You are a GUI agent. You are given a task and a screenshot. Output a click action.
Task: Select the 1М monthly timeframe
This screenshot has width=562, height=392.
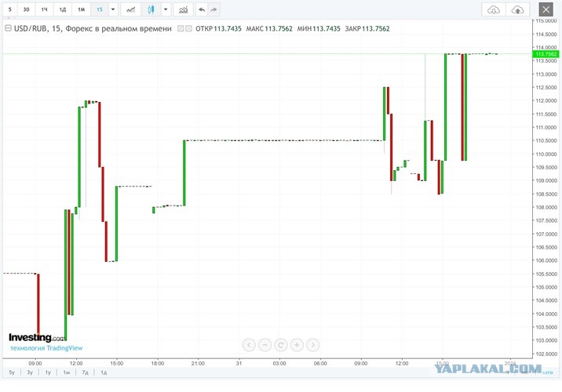82,9
